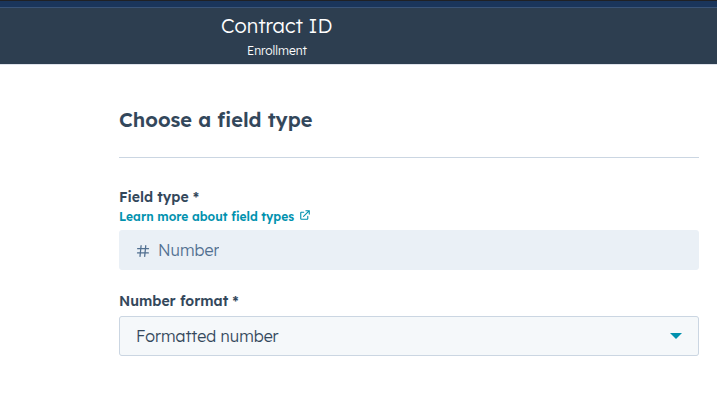Click the thin navy strip at top edge

(358, 3)
